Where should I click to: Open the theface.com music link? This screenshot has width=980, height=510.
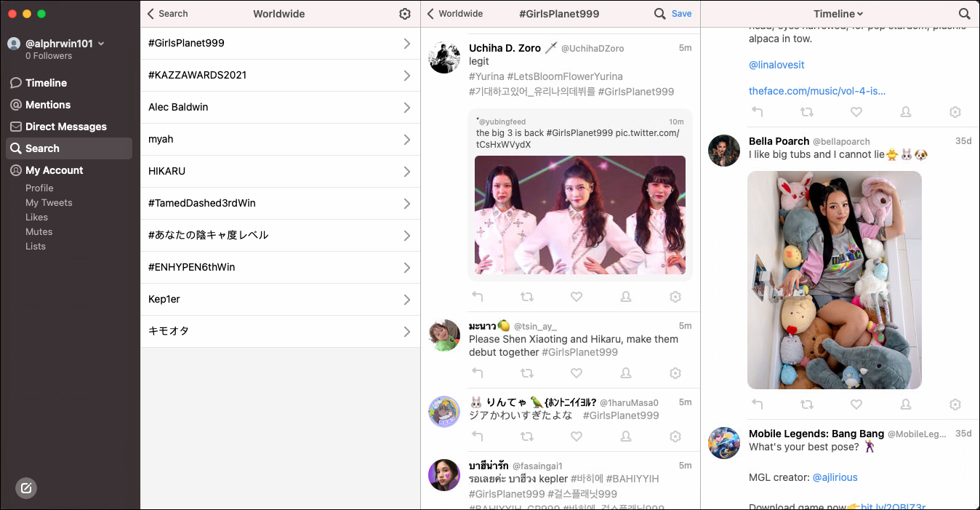[817, 91]
